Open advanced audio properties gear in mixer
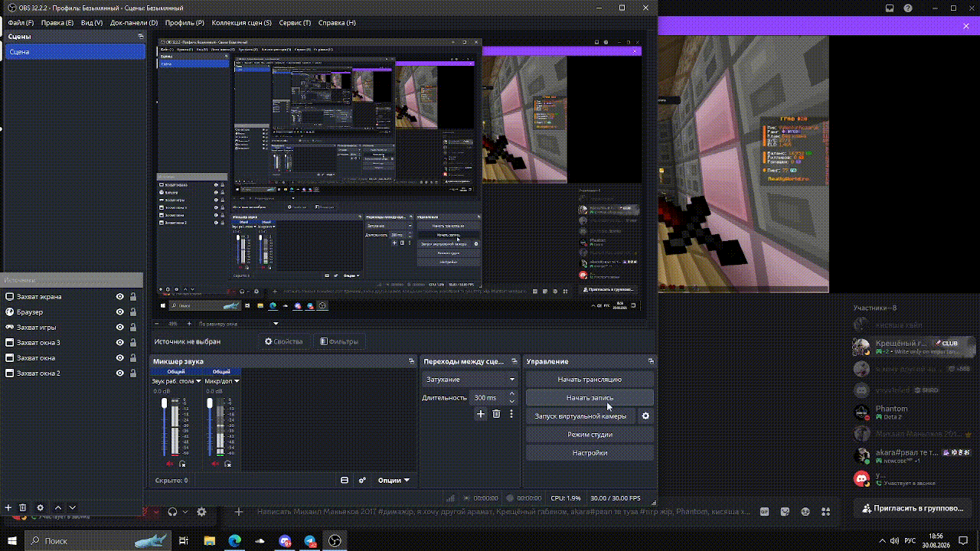This screenshot has width=980, height=551. (362, 481)
